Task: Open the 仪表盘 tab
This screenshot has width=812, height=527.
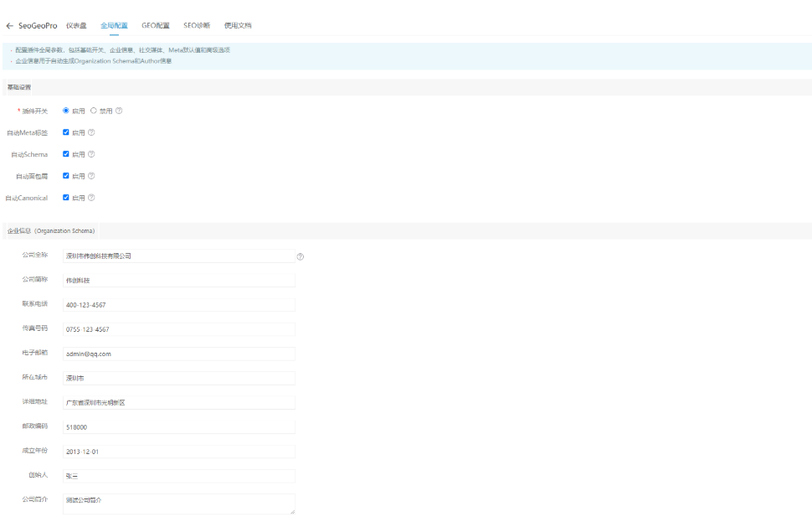Action: [76, 26]
